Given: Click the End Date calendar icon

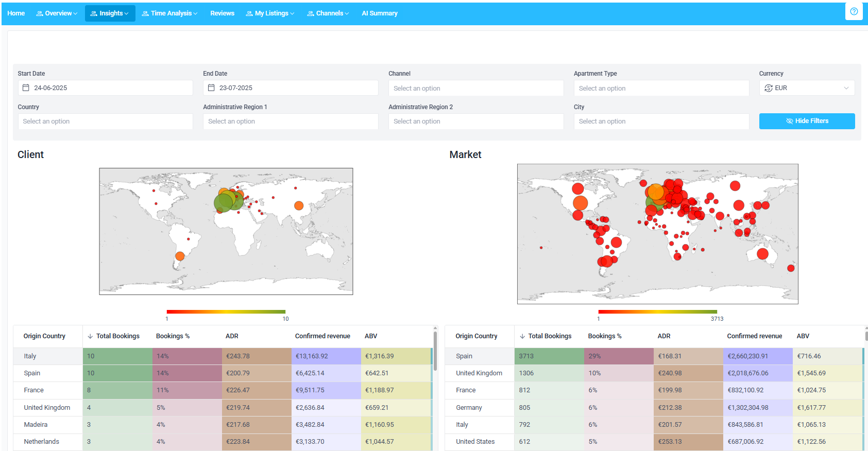Looking at the screenshot, I should 211,88.
